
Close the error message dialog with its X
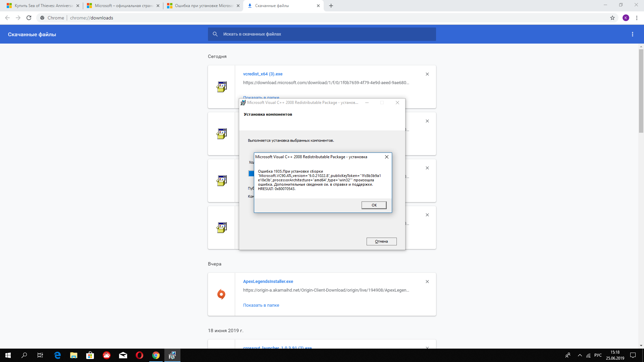pyautogui.click(x=387, y=157)
